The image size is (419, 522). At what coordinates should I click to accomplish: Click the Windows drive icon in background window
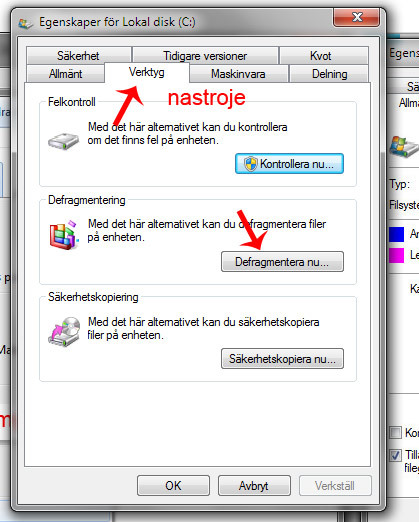(404, 147)
